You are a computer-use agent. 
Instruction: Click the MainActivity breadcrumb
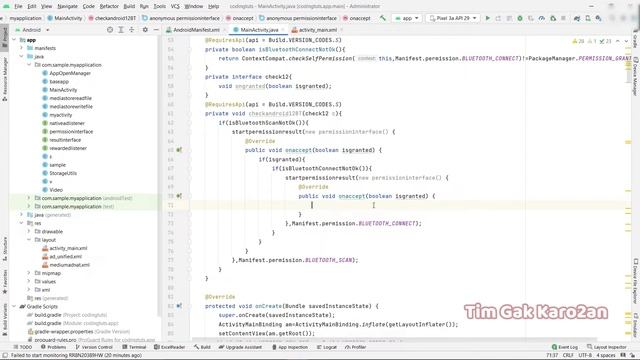(x=64, y=18)
